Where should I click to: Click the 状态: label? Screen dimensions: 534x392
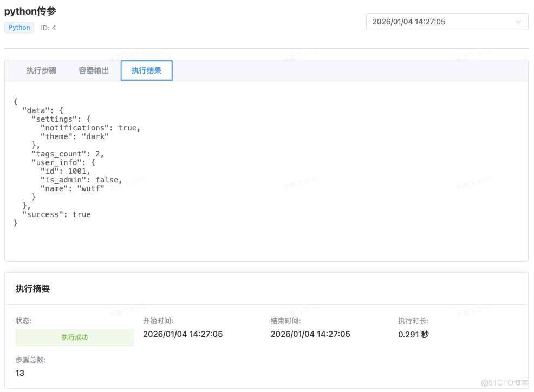coord(23,321)
